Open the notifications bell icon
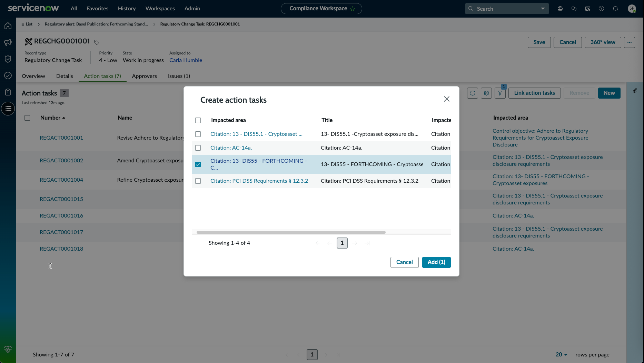 point(615,9)
